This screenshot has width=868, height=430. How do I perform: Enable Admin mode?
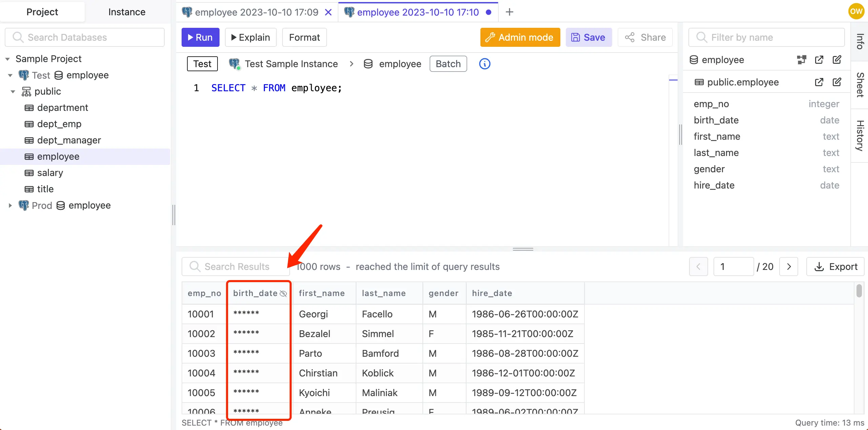point(520,37)
